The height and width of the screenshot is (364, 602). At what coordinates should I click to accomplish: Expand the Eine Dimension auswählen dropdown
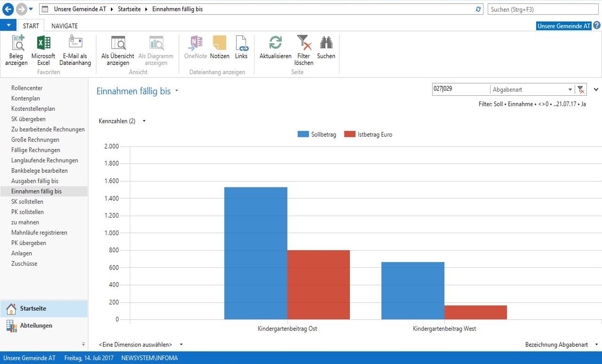pos(181,345)
